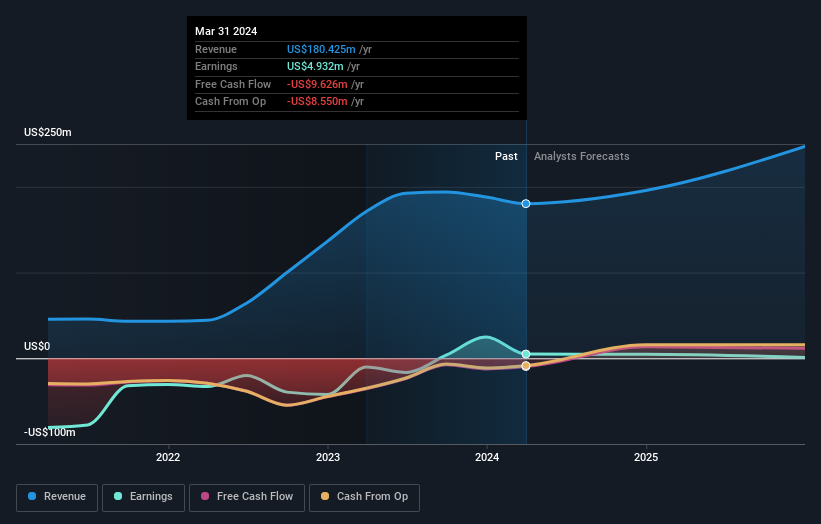Click the Past label on chart
This screenshot has width=821, height=524.
point(506,156)
